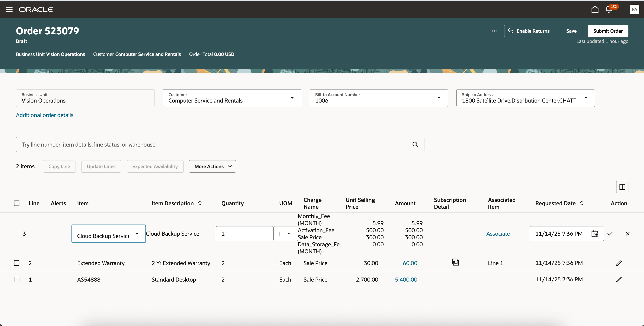
Task: Open the Bill-to Account Number dropdown
Action: 439,98
